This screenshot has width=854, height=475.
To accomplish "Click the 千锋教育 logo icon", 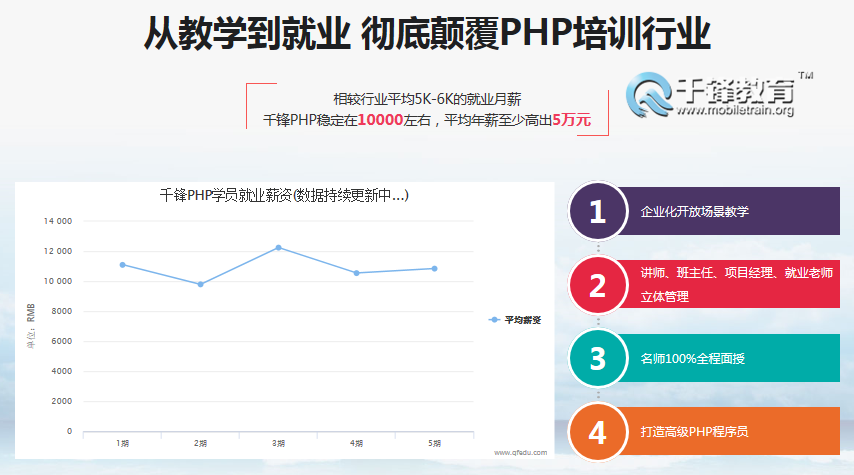I will [x=650, y=95].
